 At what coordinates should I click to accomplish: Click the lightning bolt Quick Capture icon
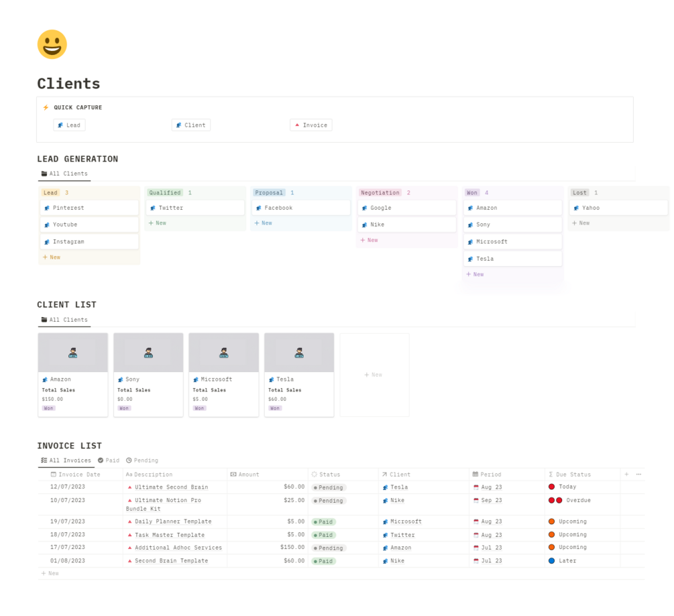(x=46, y=107)
